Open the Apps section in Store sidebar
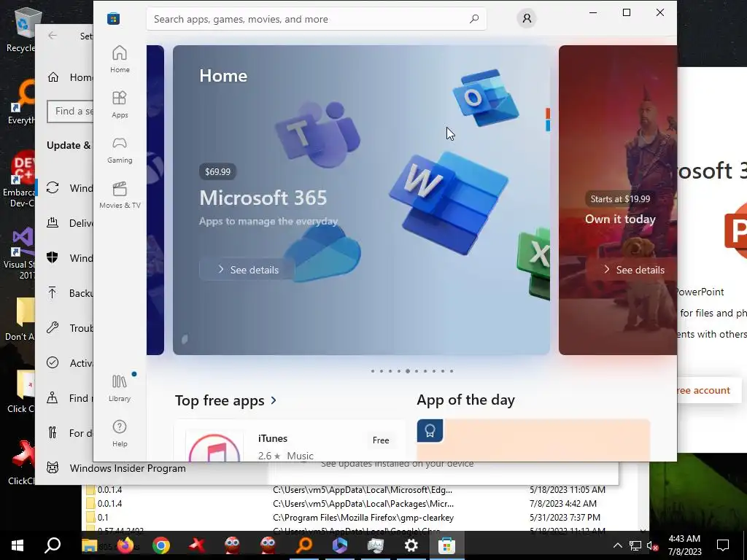This screenshot has width=747, height=560. (120, 104)
